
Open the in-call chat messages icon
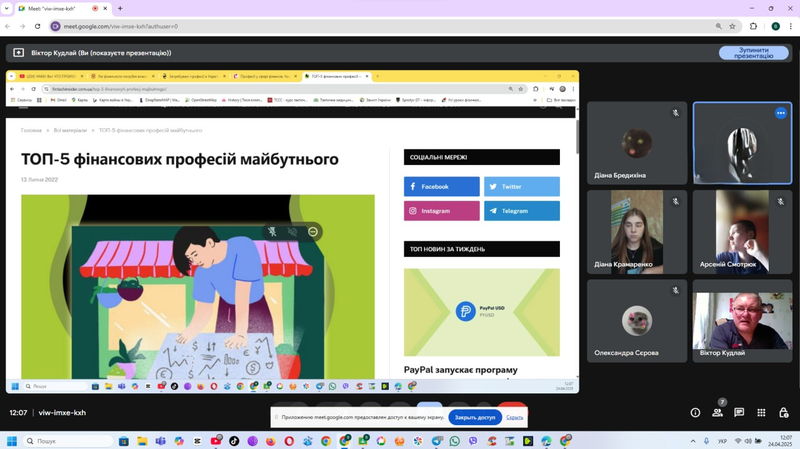tap(739, 413)
